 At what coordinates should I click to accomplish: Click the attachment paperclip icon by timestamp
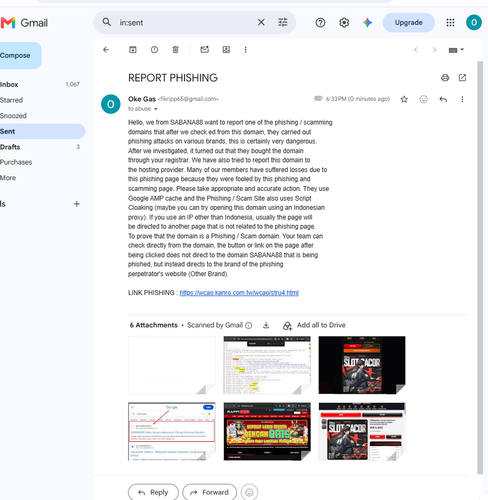pos(318,99)
